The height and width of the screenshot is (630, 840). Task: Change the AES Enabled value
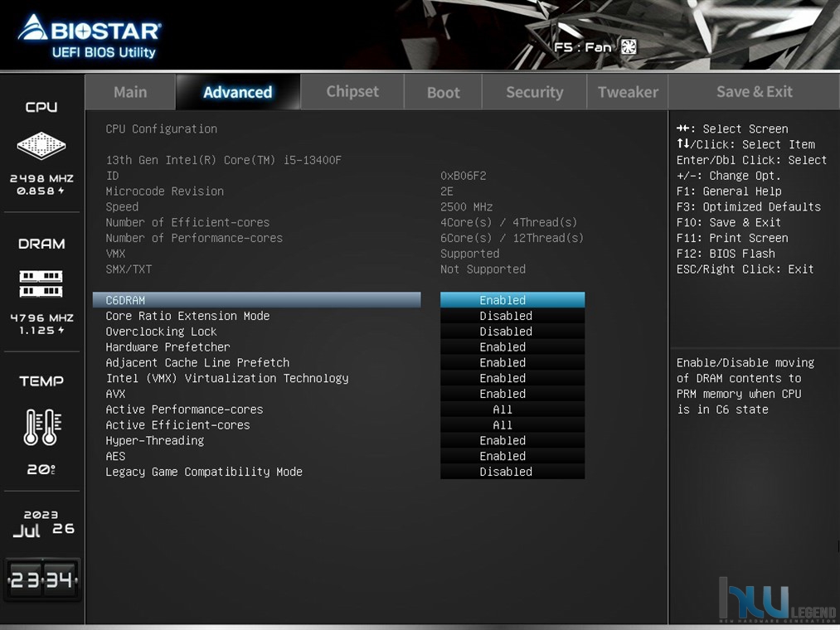pyautogui.click(x=512, y=456)
